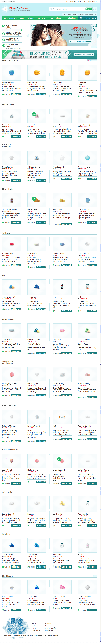The height and width of the screenshot is (644, 101).
Task: Click Novaldex (Generic) product title
Action: click(x=9, y=426)
